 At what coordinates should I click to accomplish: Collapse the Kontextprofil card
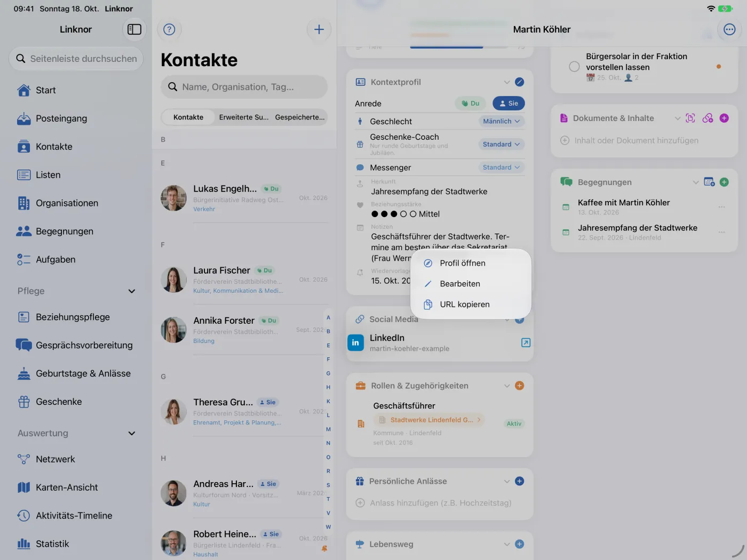click(x=507, y=82)
